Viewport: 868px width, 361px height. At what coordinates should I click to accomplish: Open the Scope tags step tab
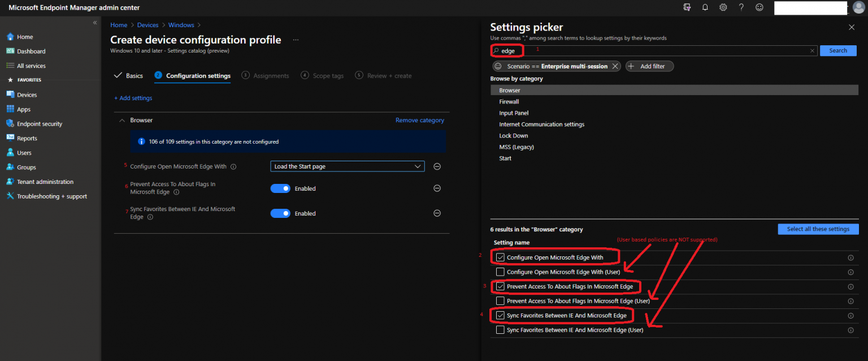[322, 76]
